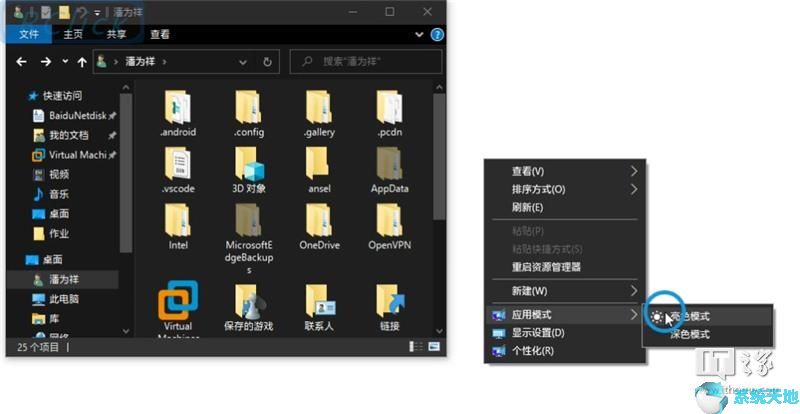Image resolution: width=800 pixels, height=414 pixels.
Task: Select 亮色模式 light mode option
Action: pyautogui.click(x=709, y=316)
